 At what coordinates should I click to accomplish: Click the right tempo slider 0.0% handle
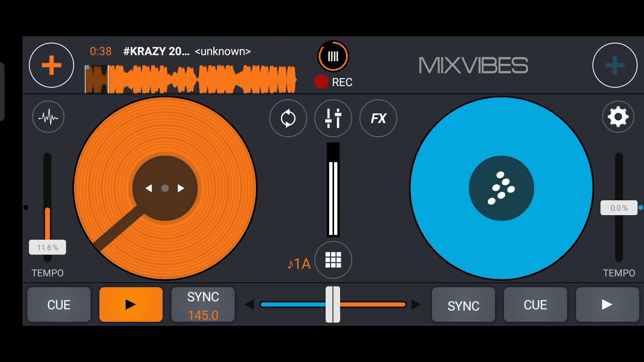(619, 208)
